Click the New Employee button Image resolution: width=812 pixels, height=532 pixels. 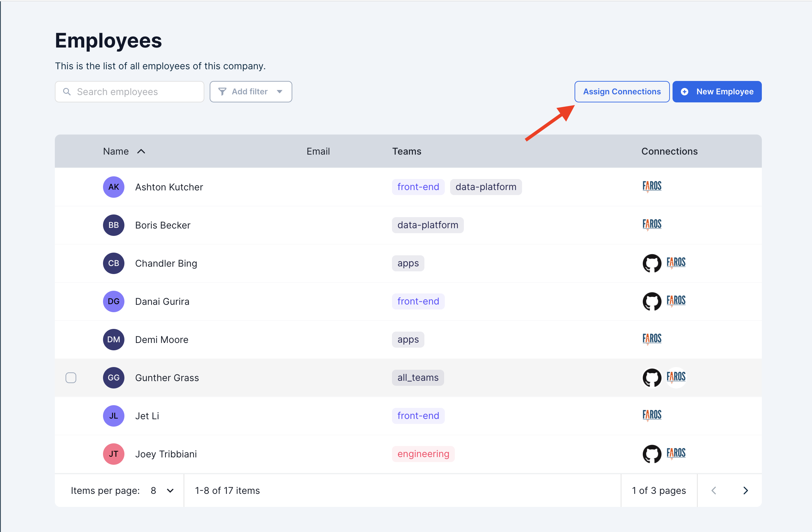(717, 91)
